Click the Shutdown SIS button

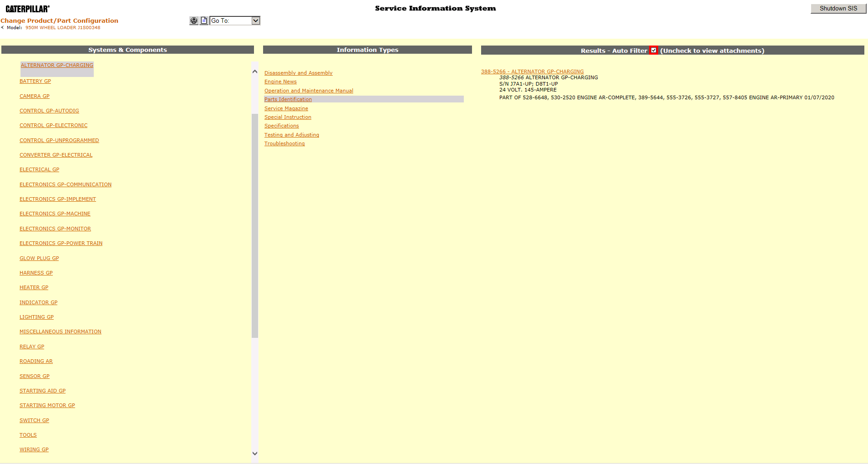tap(838, 9)
